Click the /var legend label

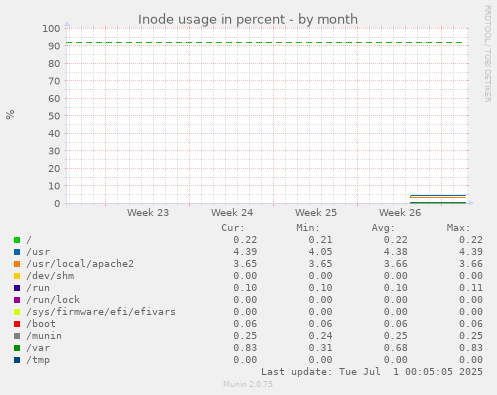click(x=38, y=348)
